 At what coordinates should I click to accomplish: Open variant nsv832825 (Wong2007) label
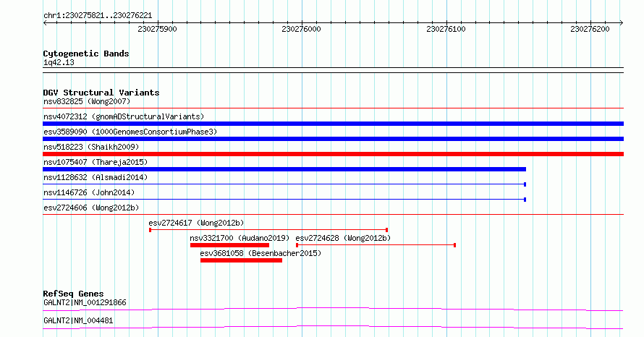pyautogui.click(x=87, y=101)
